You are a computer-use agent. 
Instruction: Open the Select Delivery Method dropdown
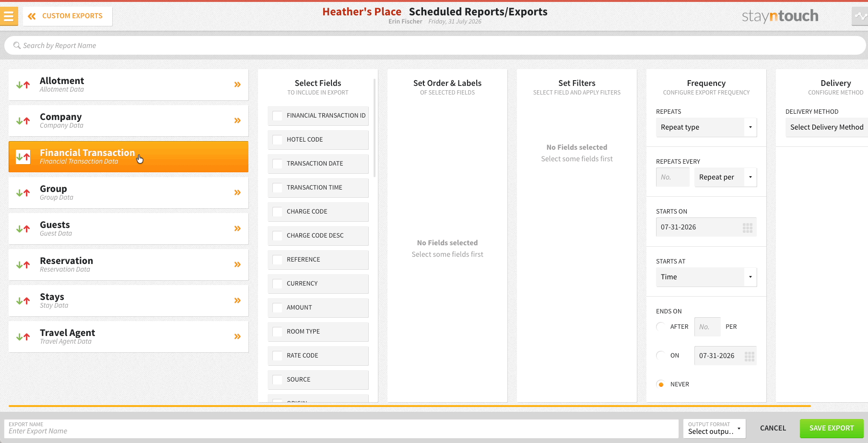pyautogui.click(x=827, y=127)
